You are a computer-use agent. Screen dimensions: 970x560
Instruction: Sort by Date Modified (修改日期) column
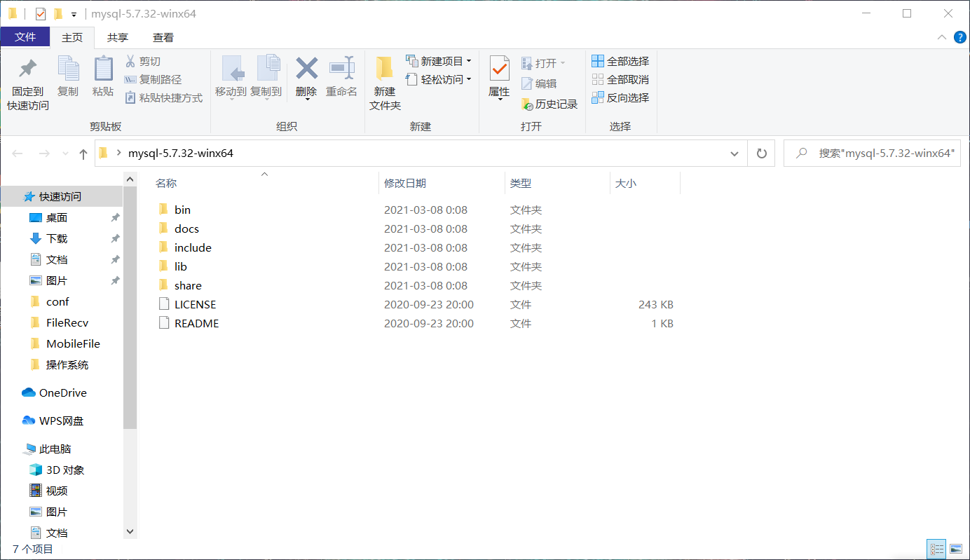pyautogui.click(x=405, y=183)
